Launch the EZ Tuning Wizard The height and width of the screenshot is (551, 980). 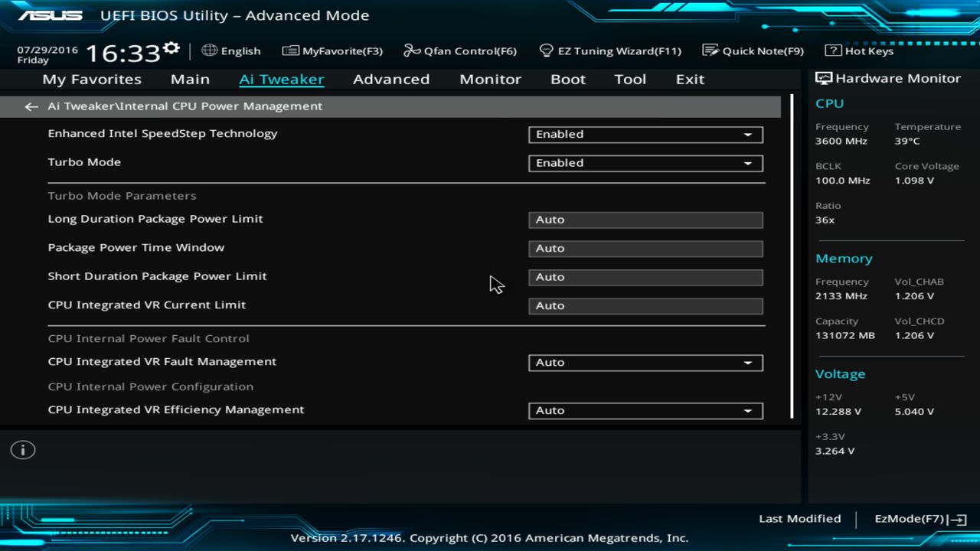[611, 51]
